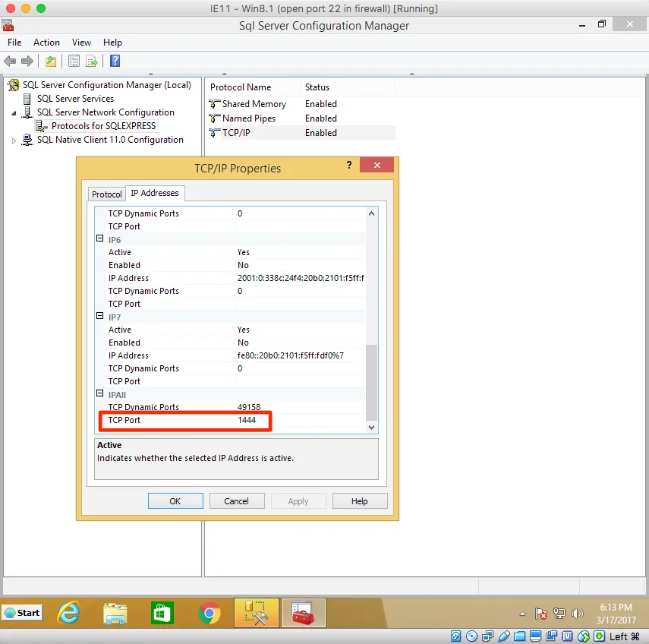
Task: Show hidden tray icons arrow
Action: tap(523, 614)
